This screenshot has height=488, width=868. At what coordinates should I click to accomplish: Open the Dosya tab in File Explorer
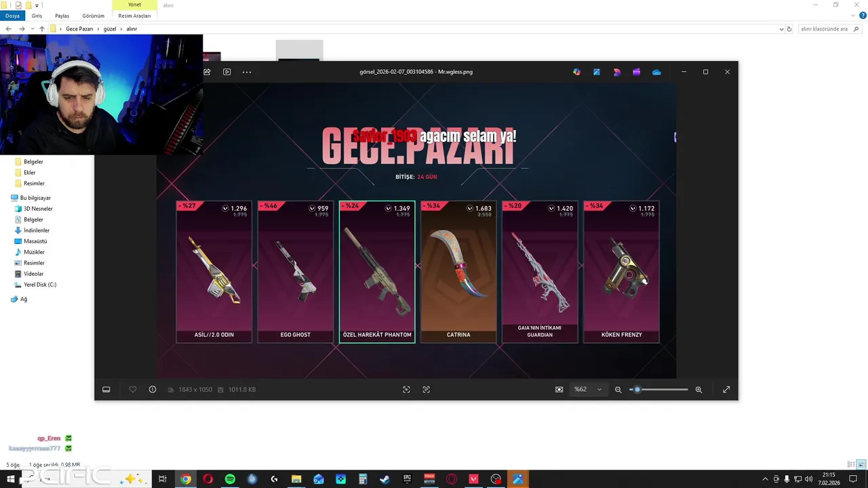click(12, 16)
